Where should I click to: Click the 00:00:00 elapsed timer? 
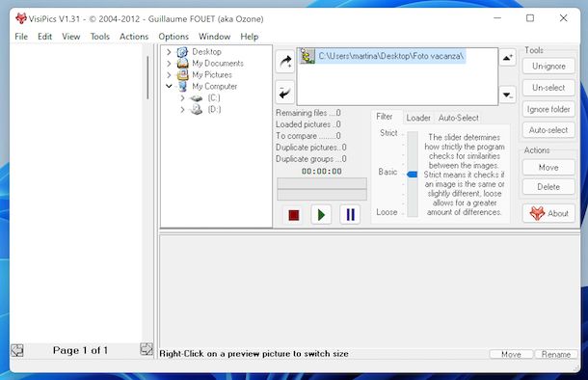322,172
